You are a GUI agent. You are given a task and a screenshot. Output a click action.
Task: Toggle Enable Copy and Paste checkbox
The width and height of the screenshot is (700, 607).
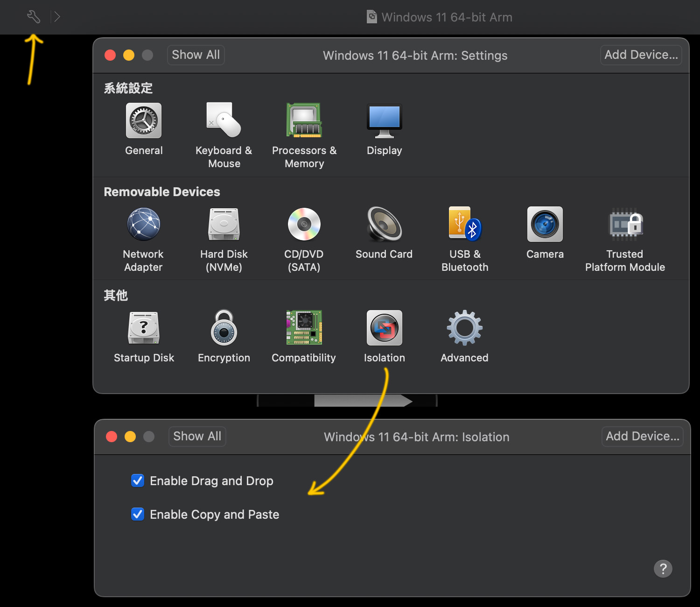click(x=138, y=514)
